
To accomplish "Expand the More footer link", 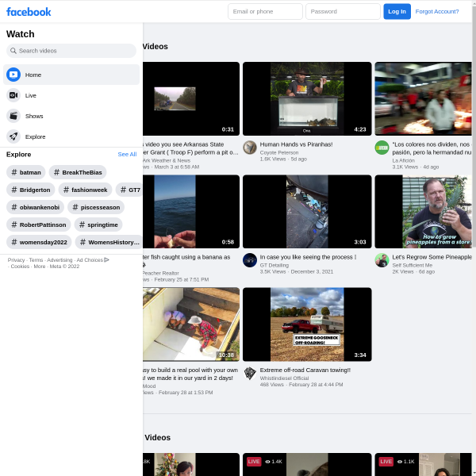I will (40, 267).
